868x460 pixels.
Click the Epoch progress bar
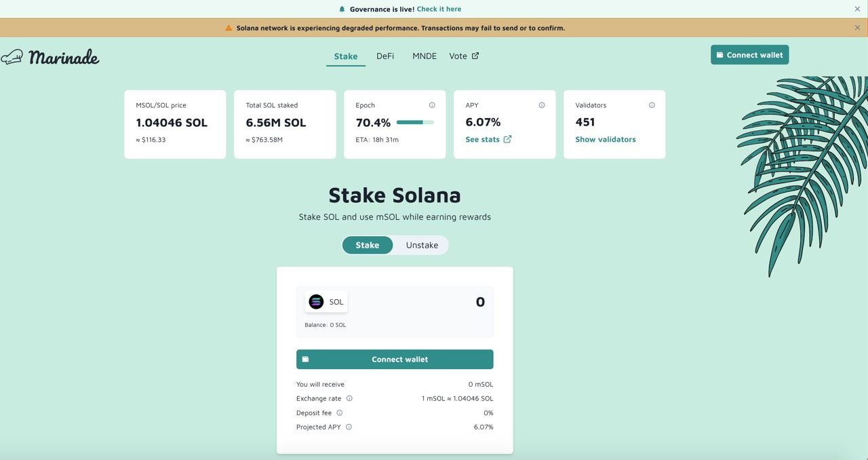click(x=415, y=122)
